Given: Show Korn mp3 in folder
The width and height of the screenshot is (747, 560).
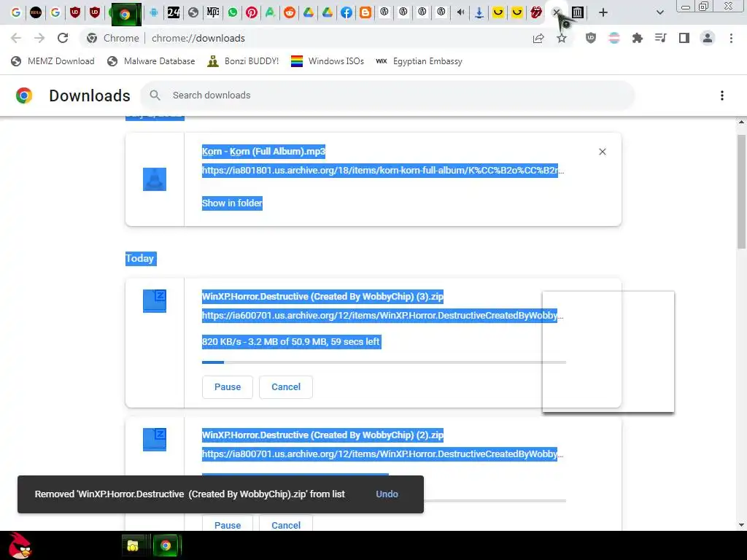Looking at the screenshot, I should pos(232,203).
